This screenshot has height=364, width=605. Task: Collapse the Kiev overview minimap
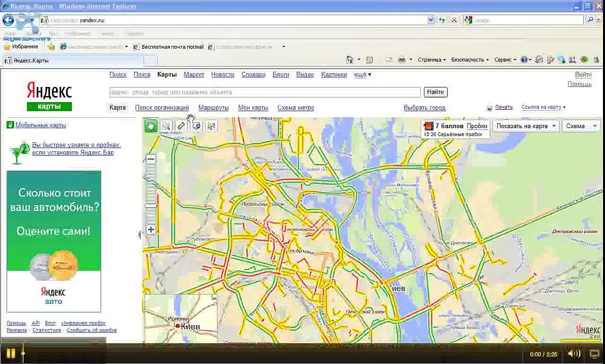point(214,297)
